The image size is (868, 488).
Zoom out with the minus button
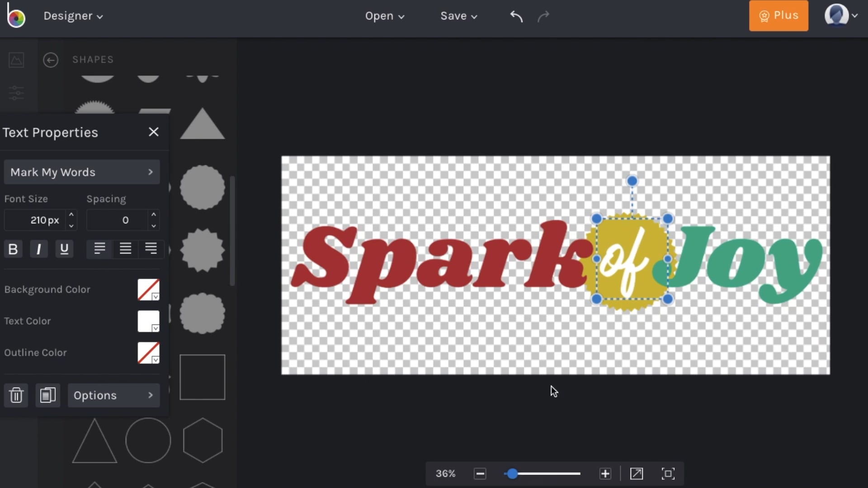click(480, 474)
